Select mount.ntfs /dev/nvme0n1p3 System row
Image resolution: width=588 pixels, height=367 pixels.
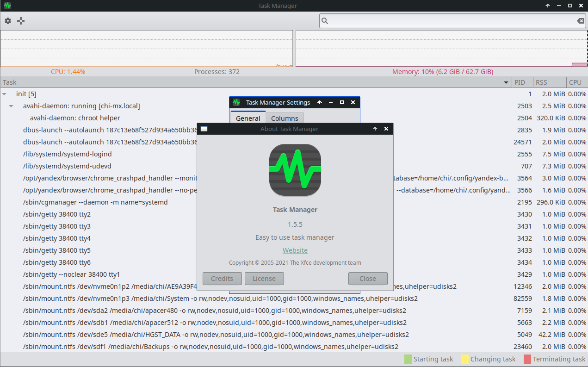[x=294, y=299]
